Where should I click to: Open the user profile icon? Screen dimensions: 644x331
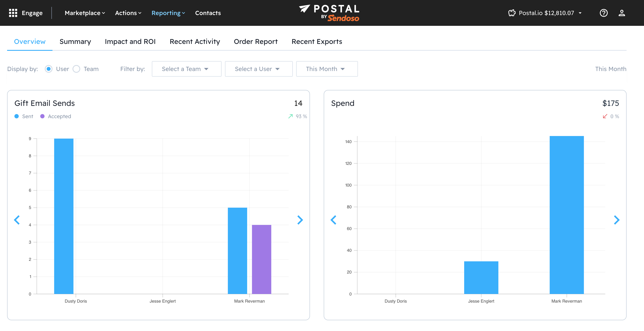pos(621,13)
